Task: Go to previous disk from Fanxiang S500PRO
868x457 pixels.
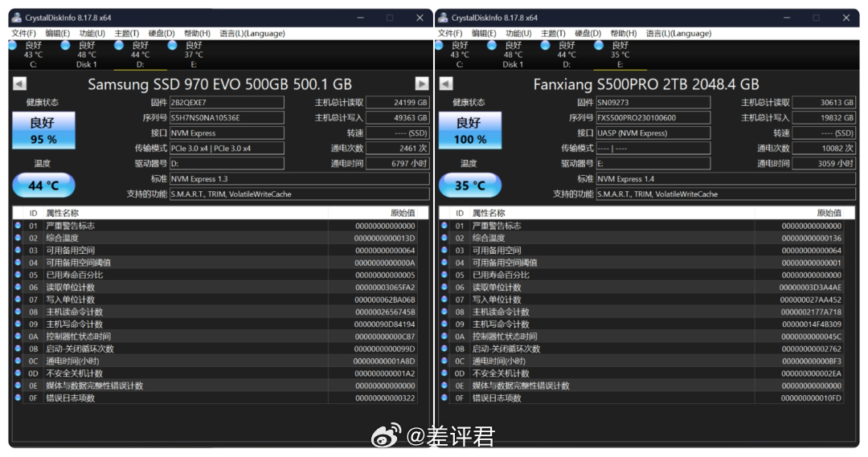Action: pyautogui.click(x=445, y=84)
